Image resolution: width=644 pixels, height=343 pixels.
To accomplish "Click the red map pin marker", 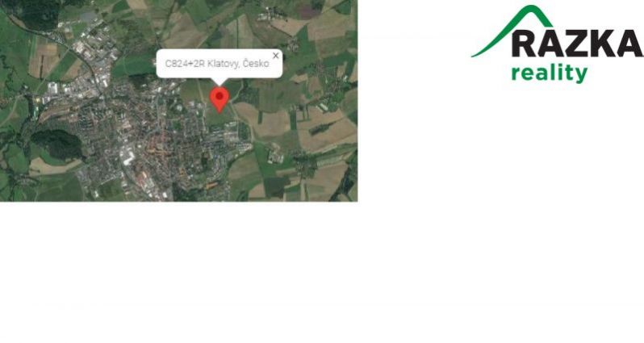I will pyautogui.click(x=220, y=99).
